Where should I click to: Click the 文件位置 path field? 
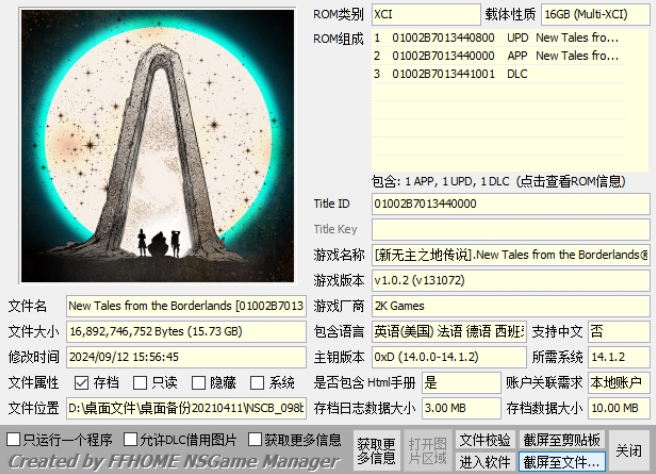(186, 408)
